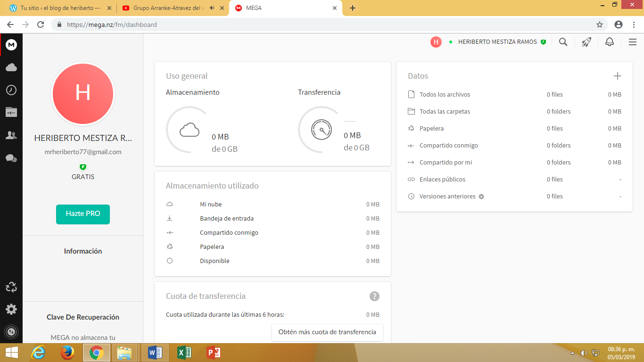Open notifications bell in top bar
644x362 pixels.
[610, 42]
